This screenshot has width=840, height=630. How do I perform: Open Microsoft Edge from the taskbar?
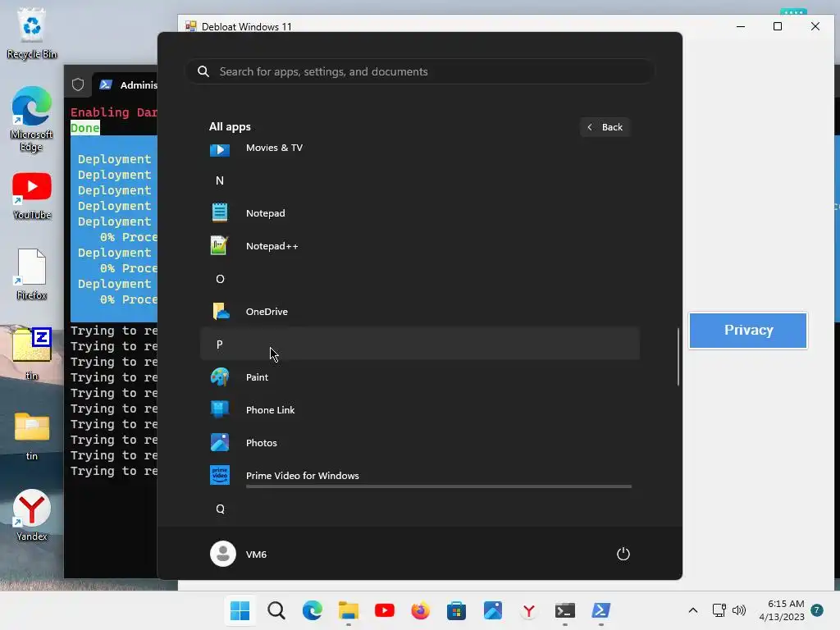pos(313,610)
